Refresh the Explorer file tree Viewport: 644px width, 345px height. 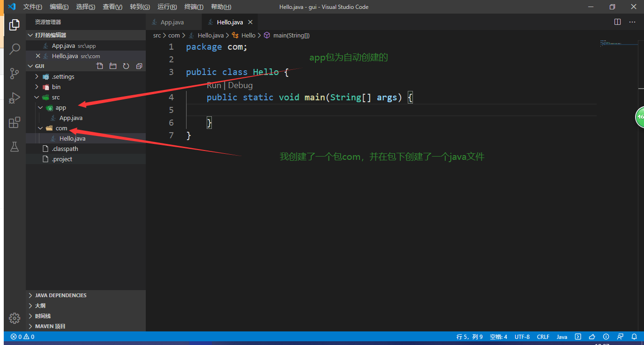[126, 66]
